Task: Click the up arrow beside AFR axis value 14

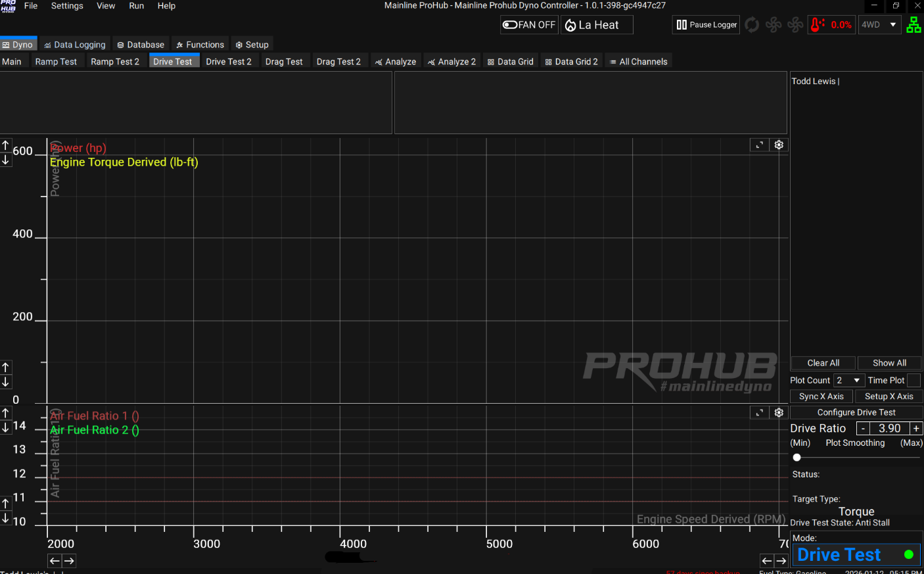Action: click(6, 413)
